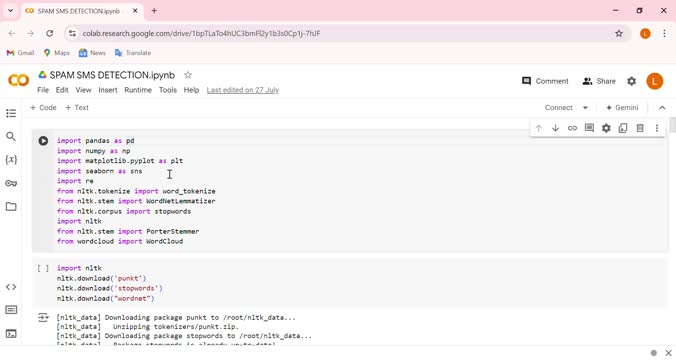Viewport: 676px width, 360px height.
Task: Collapse the header with chevron toggle
Action: click(x=662, y=108)
